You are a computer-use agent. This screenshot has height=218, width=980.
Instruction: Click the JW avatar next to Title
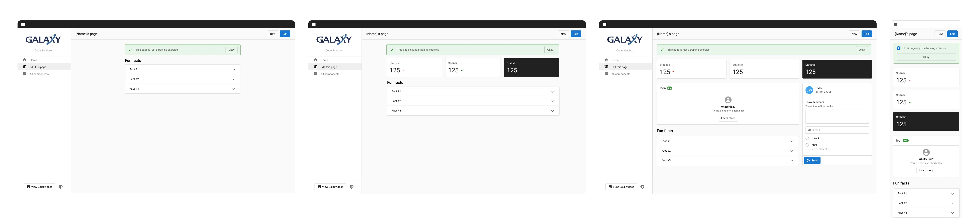809,90
